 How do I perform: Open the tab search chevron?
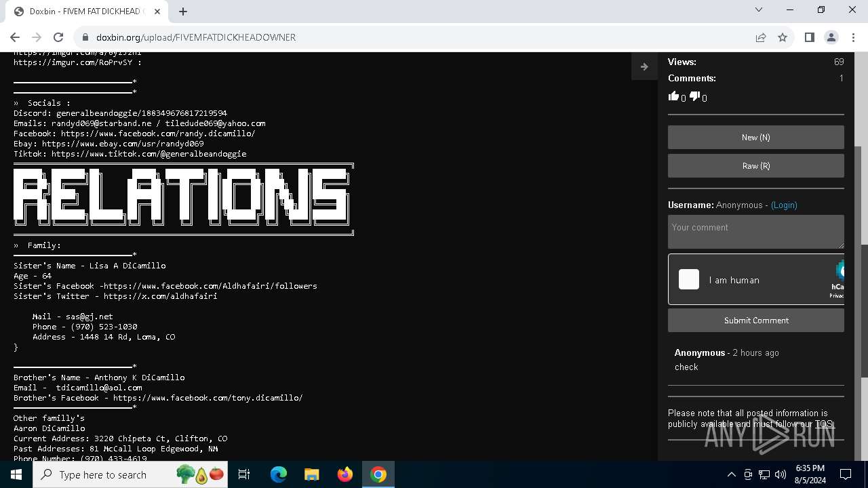759,10
